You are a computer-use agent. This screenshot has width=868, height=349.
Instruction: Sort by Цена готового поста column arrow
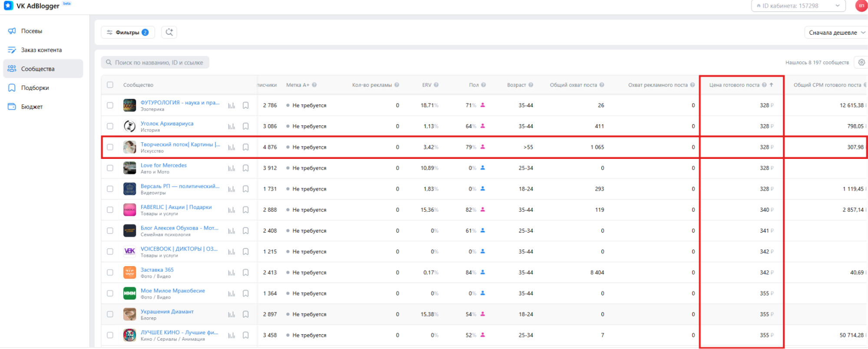point(772,85)
